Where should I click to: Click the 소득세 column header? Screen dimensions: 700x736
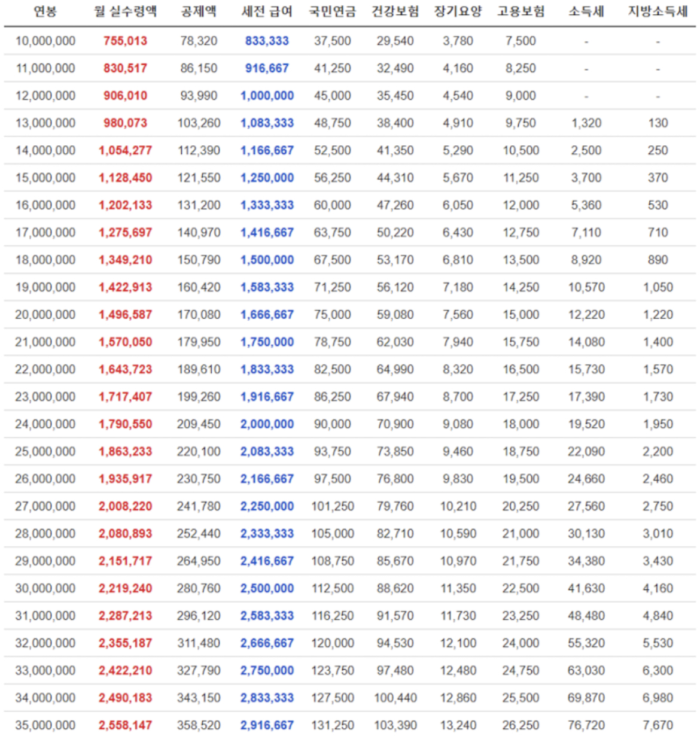[586, 11]
